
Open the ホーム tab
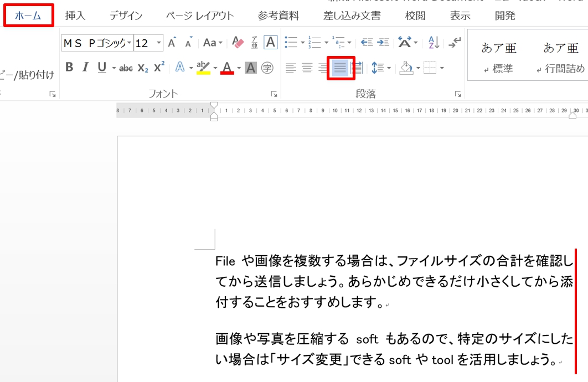click(x=28, y=16)
